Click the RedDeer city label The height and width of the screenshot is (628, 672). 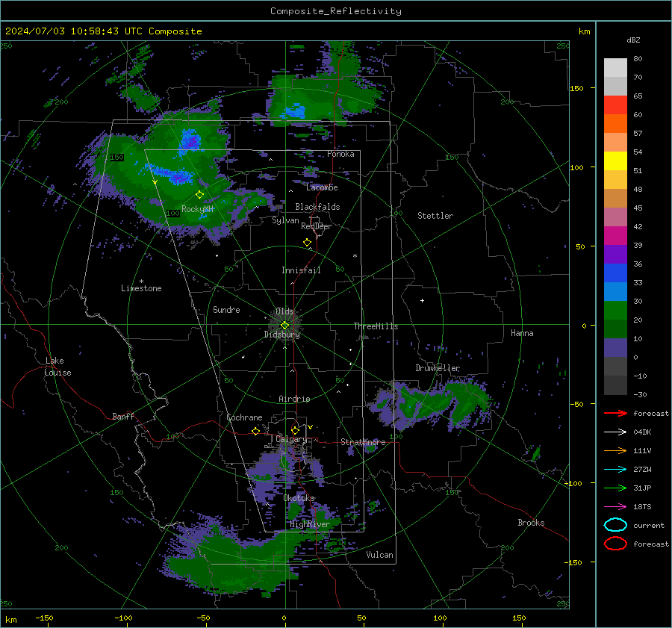(317, 226)
